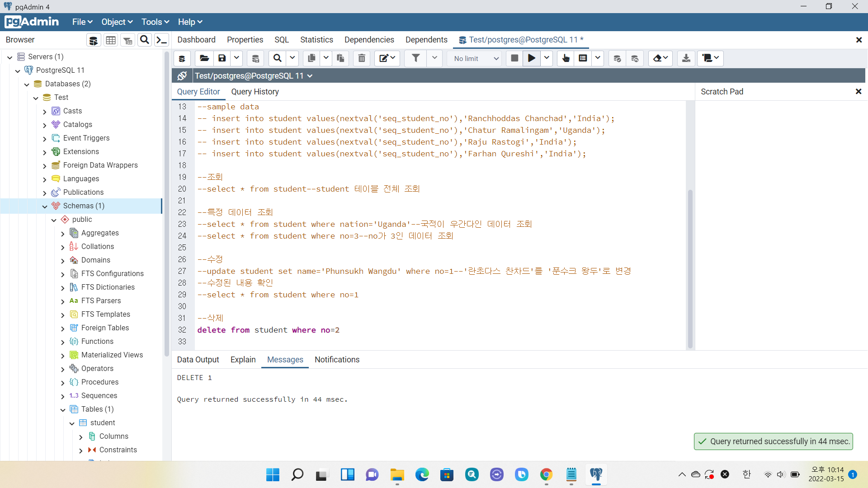Switch to the Data Output tab
Image resolution: width=868 pixels, height=488 pixels.
[198, 360]
